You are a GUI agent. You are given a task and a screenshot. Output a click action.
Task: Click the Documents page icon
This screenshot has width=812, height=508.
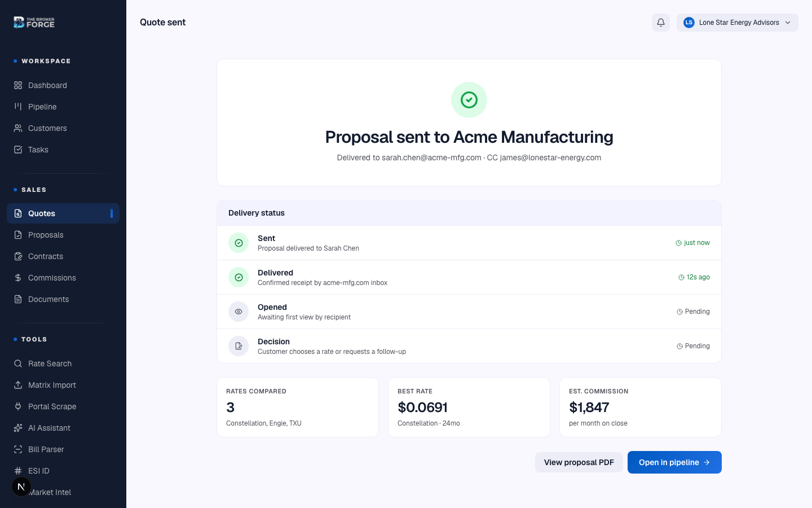coord(18,299)
